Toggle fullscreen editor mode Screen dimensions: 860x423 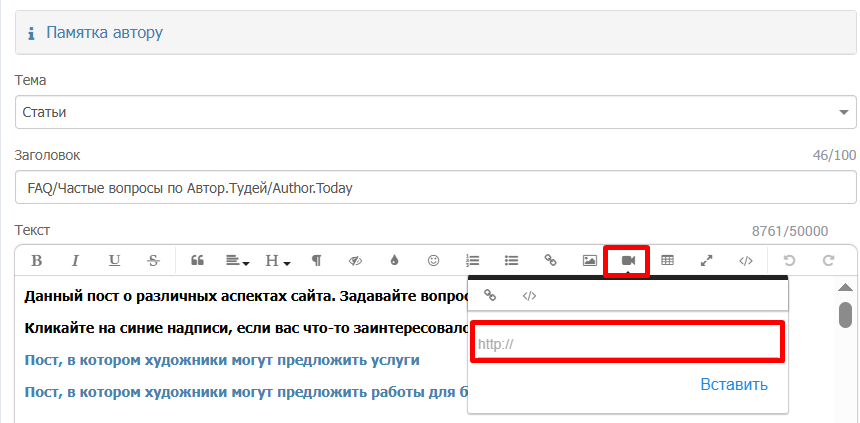[x=706, y=261]
